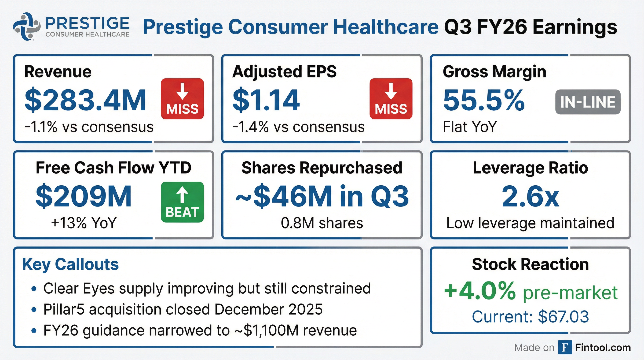Click the $283.4M revenue figure

tap(85, 100)
